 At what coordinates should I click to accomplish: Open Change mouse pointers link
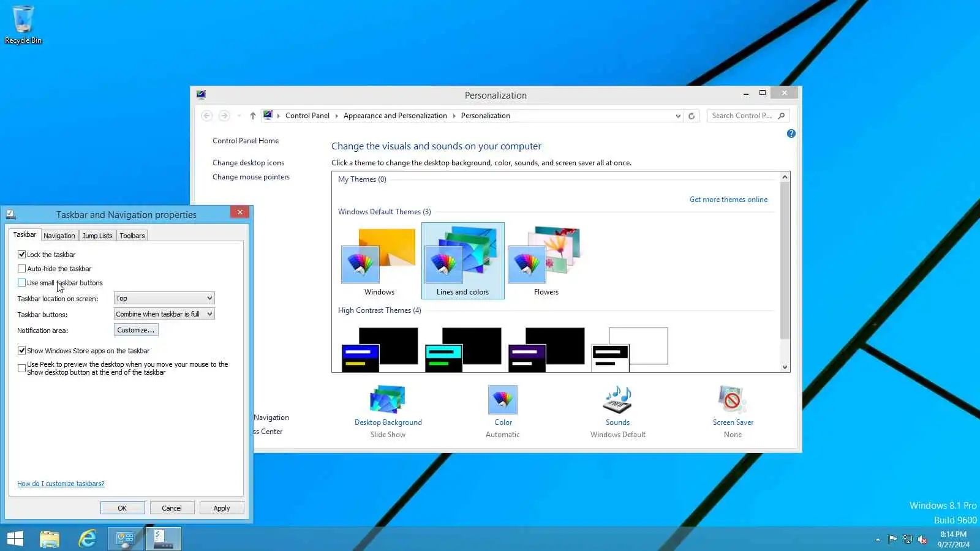251,177
